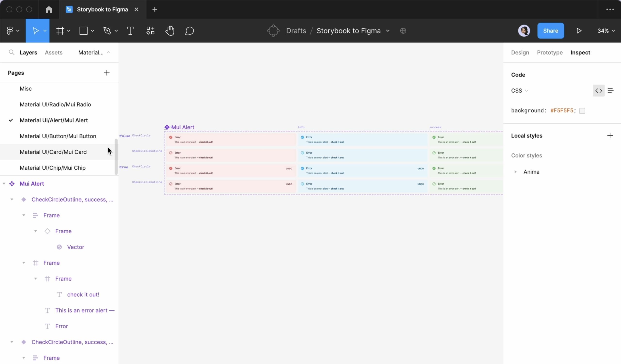Add a new page with plus button
Screen dimensions: 621x364
107,73
